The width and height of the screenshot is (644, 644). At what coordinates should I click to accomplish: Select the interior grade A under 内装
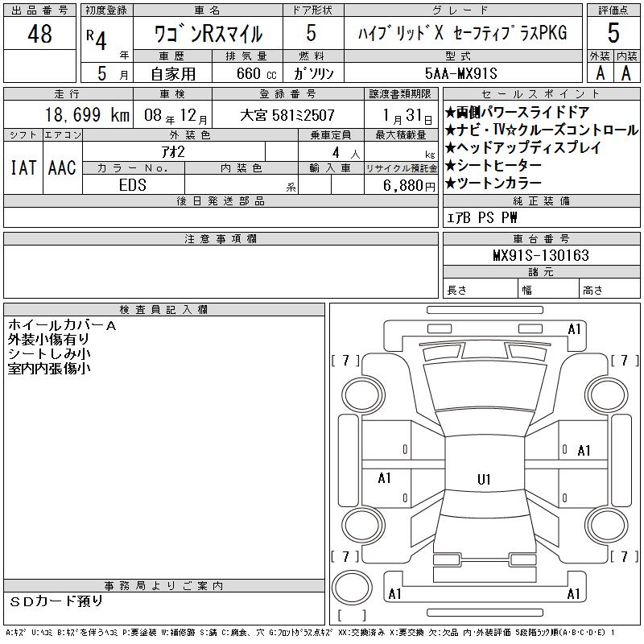pos(626,73)
